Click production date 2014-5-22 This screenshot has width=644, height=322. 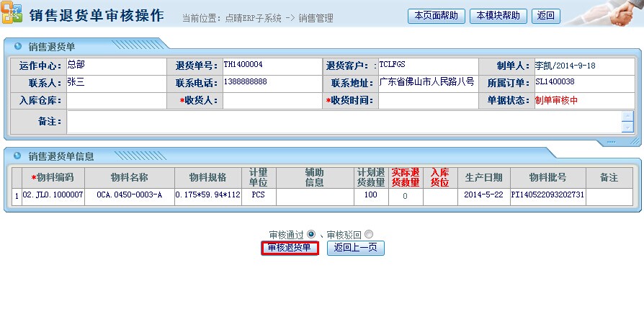click(484, 194)
